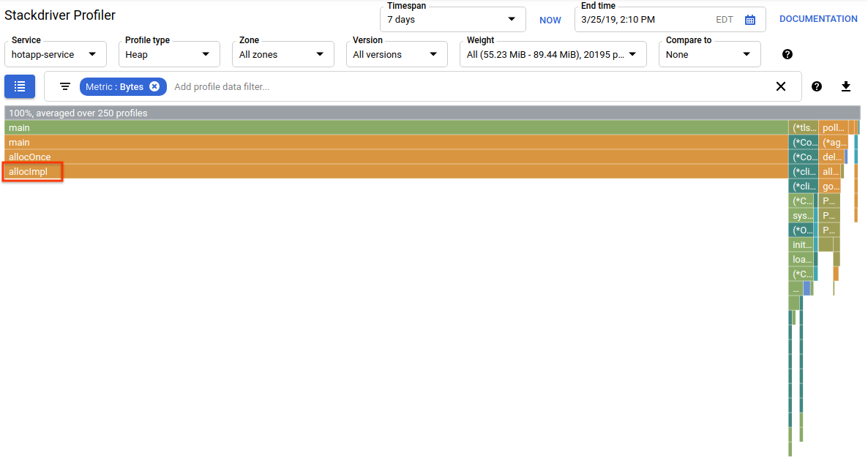
Task: Expand the Compare to dropdown
Action: tap(709, 54)
